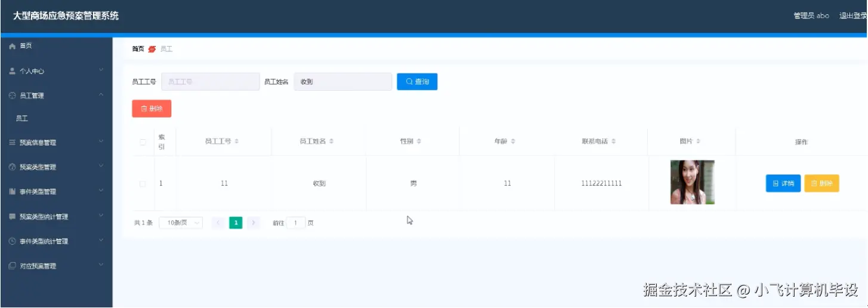This screenshot has width=868, height=308.
Task: Click the clock icon beside 事件类型统计管理
Action: 12,241
